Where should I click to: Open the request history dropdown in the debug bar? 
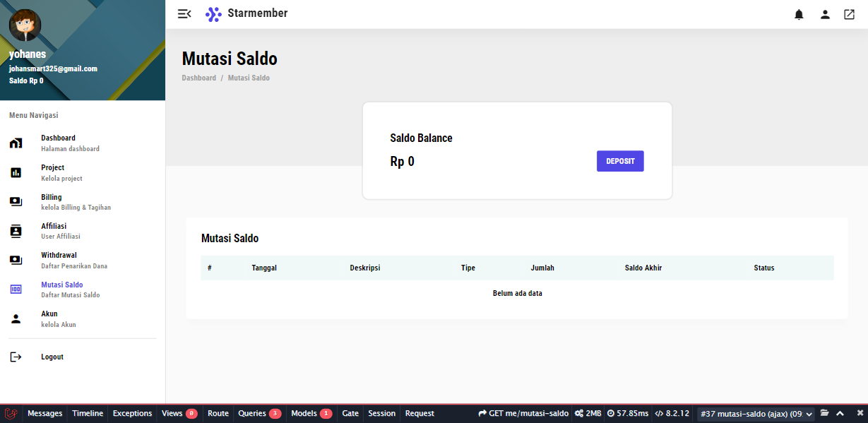pyautogui.click(x=756, y=414)
